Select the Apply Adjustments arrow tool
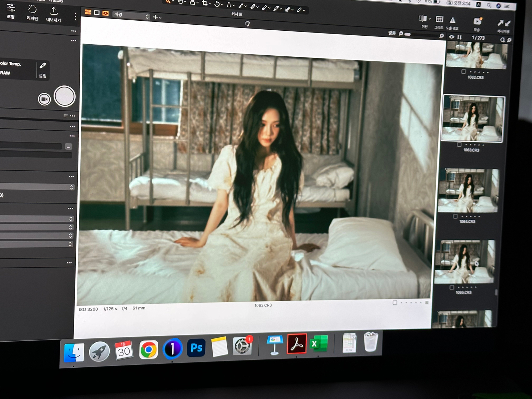The width and height of the screenshot is (532, 399). 288,9
